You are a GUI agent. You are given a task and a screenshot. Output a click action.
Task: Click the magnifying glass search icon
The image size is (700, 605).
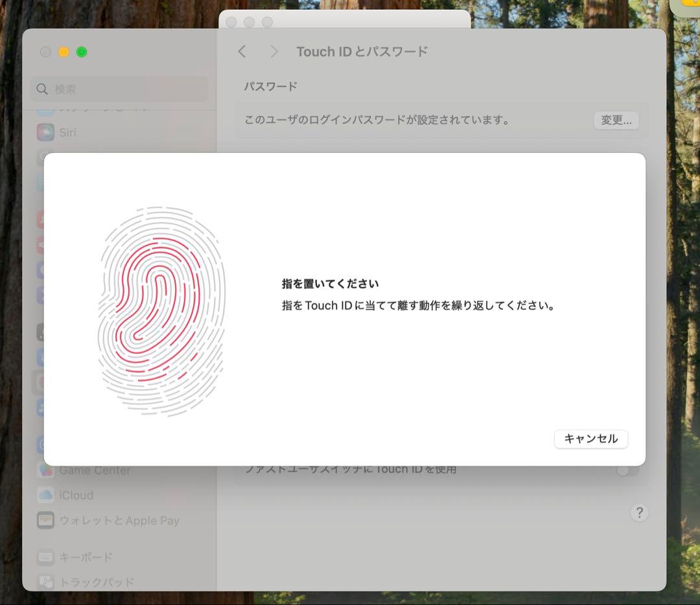(42, 89)
